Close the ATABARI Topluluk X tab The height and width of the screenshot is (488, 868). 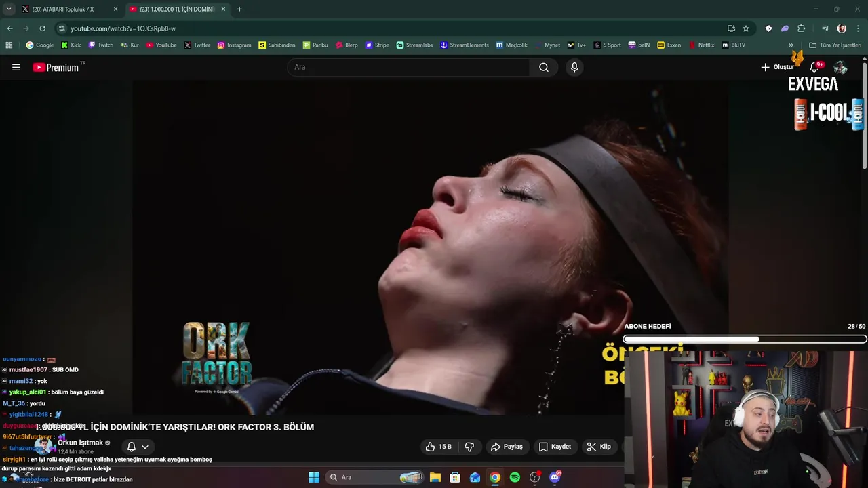point(116,9)
